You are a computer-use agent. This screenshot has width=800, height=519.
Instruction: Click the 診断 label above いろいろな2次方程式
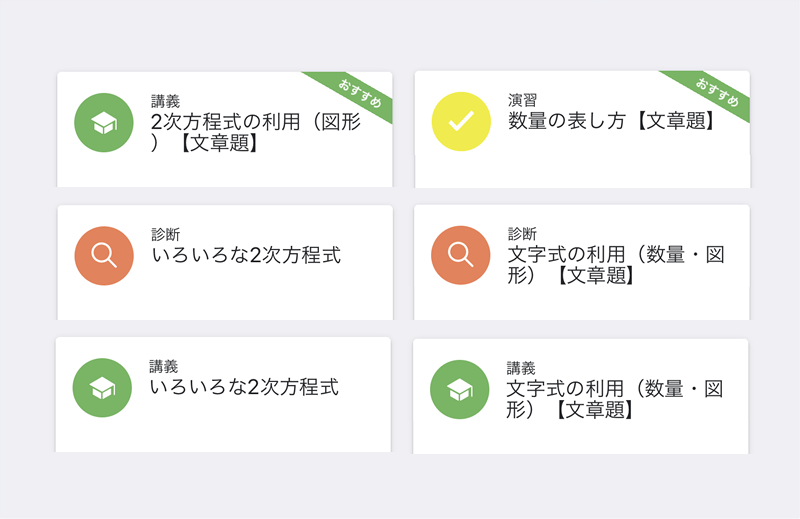[x=166, y=234]
